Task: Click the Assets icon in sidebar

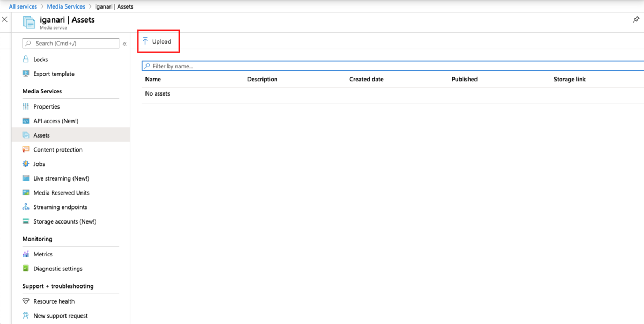Action: 26,135
